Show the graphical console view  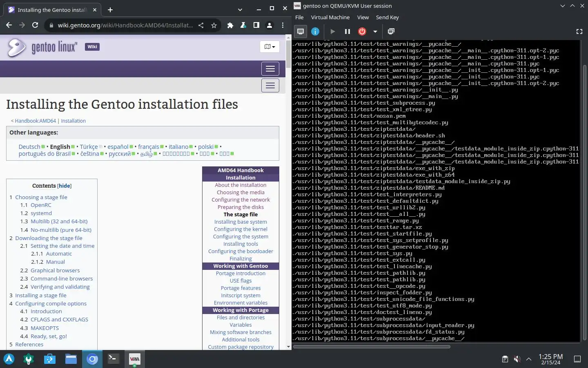click(301, 31)
